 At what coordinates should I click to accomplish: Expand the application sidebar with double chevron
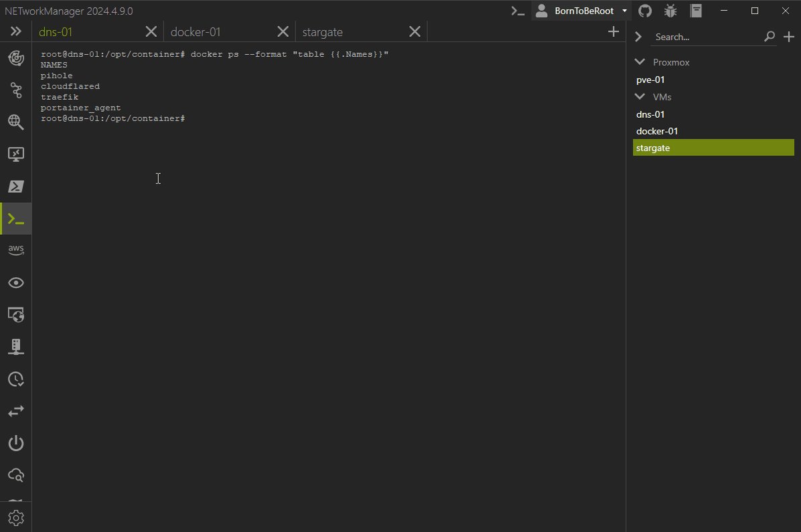coord(16,31)
